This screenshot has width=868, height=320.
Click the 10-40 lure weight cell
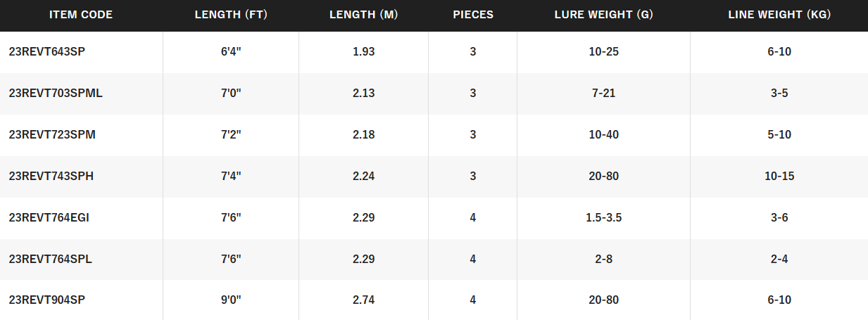pyautogui.click(x=603, y=135)
